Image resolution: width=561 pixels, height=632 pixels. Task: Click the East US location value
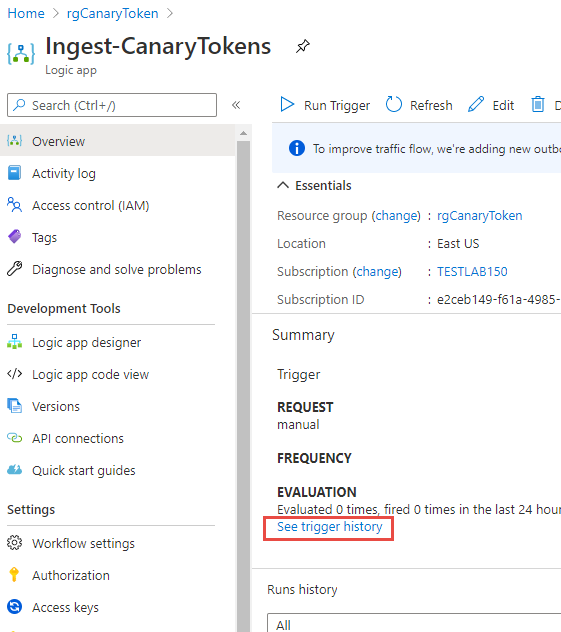[x=458, y=243]
